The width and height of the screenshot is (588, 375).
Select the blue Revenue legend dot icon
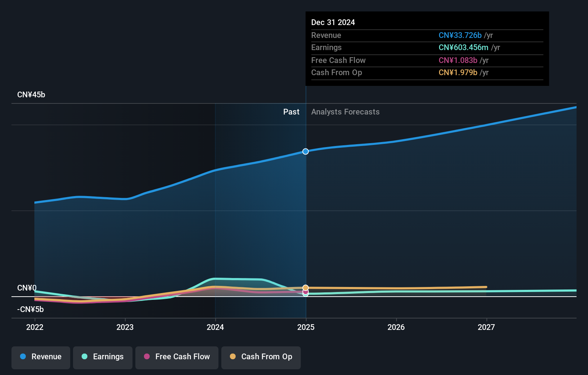23,357
